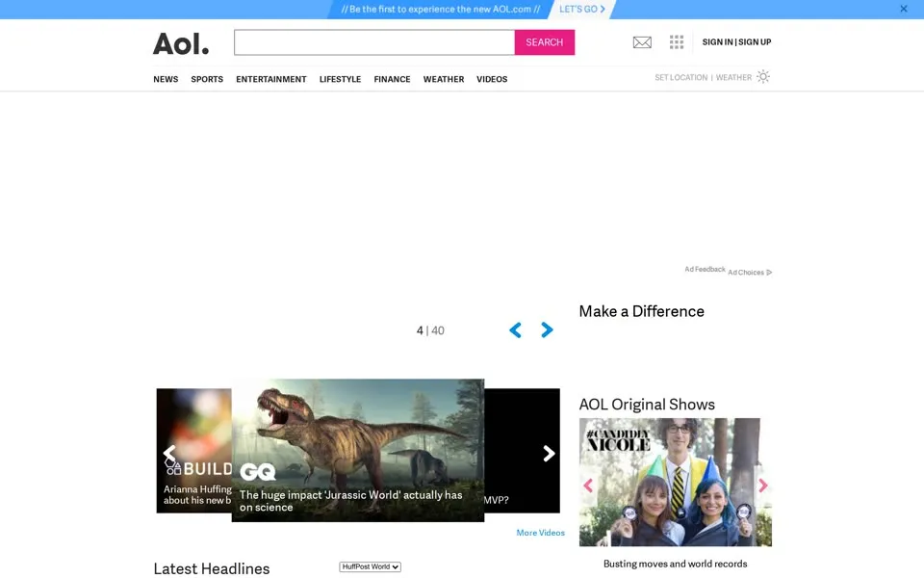
Task: Click 'The huge impact Jurassic World' caption
Action: (350, 501)
